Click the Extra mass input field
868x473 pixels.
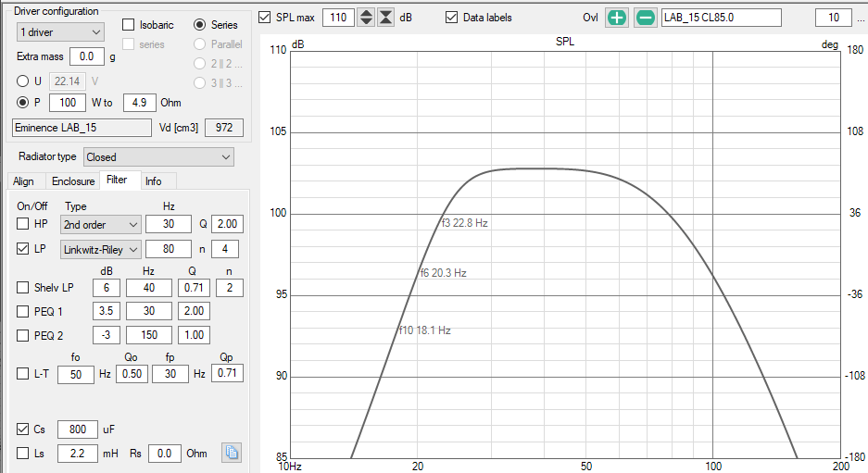87,56
